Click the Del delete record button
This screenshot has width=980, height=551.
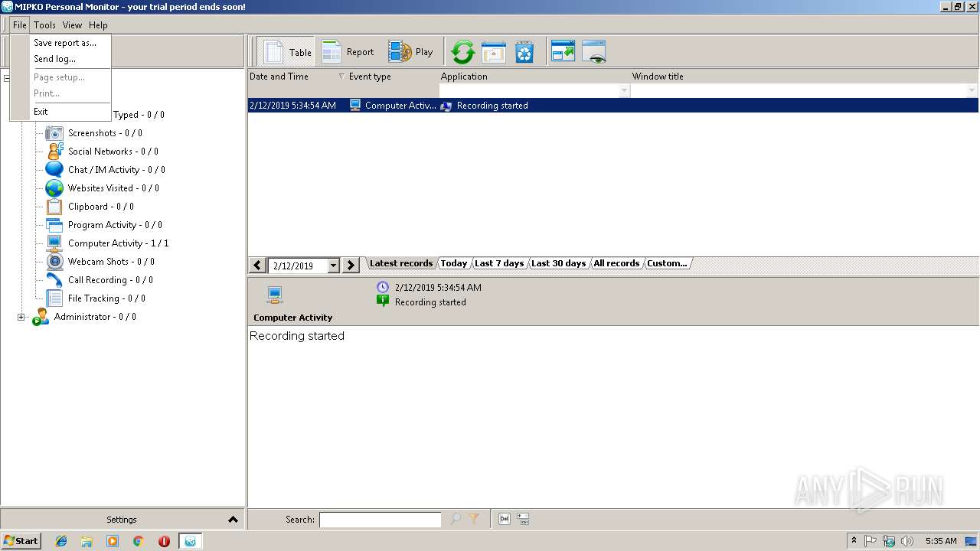tap(505, 519)
